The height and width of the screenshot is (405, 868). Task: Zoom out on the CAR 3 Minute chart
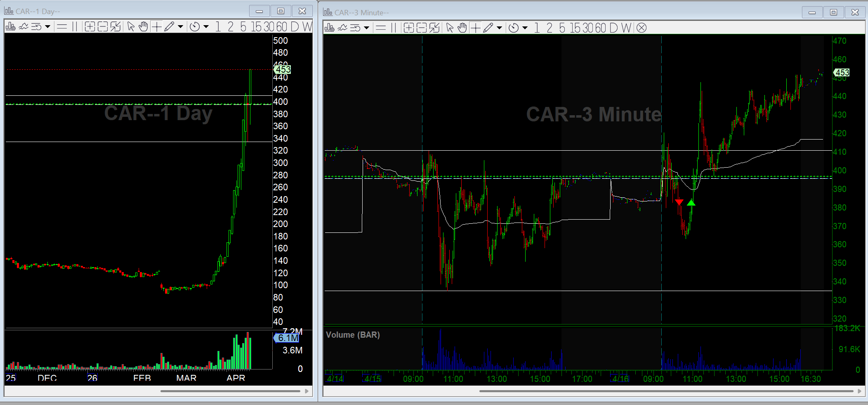tap(422, 28)
